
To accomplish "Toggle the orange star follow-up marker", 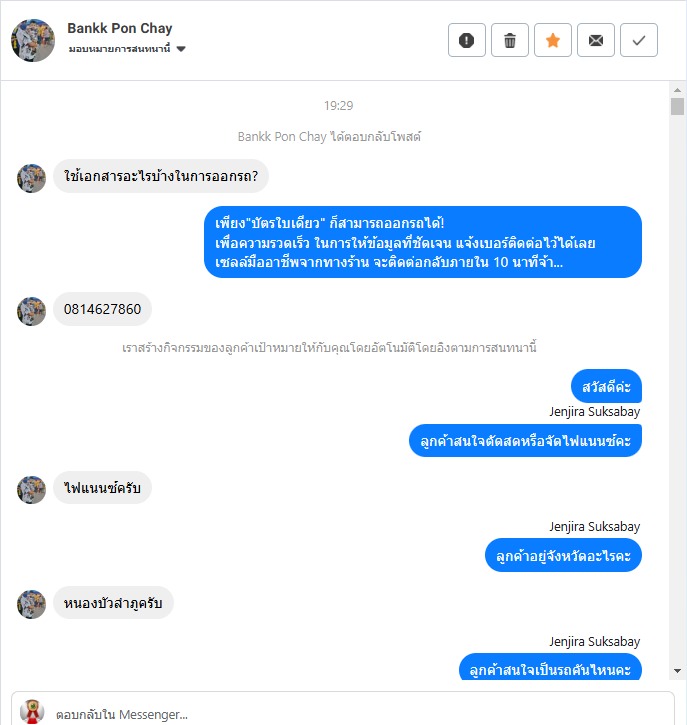I will click(x=552, y=40).
